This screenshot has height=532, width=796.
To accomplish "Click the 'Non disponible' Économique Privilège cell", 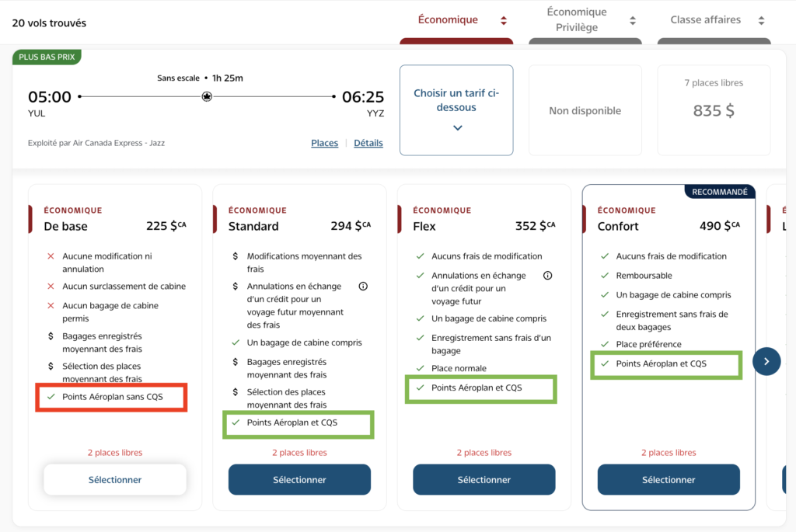I will pyautogui.click(x=585, y=110).
